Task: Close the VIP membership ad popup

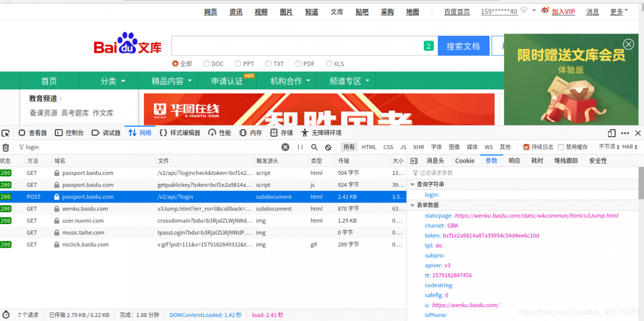Action: pos(628,44)
